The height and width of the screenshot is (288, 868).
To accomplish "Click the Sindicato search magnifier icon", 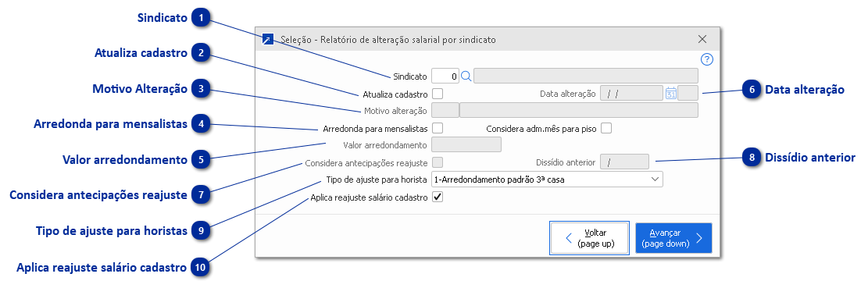I will click(466, 76).
